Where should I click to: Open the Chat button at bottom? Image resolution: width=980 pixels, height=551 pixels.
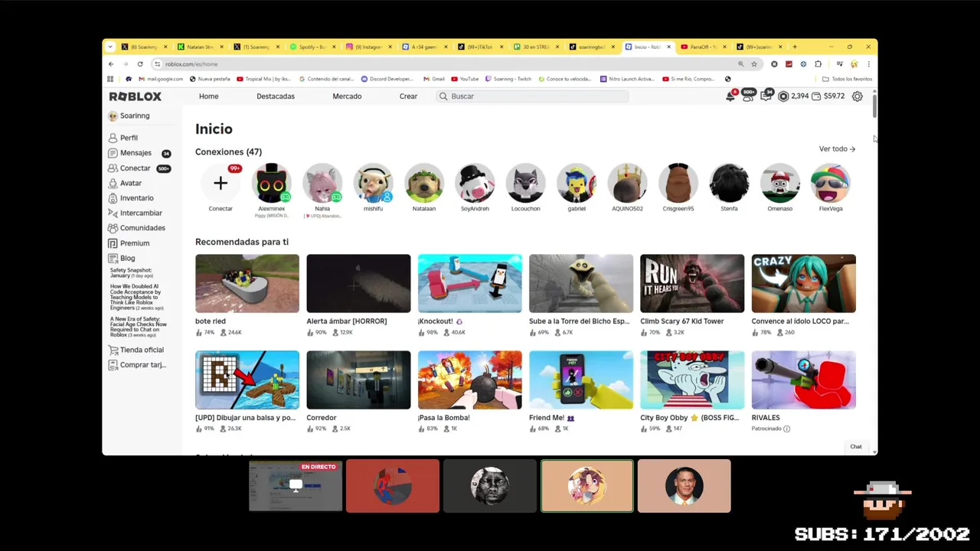pyautogui.click(x=856, y=447)
